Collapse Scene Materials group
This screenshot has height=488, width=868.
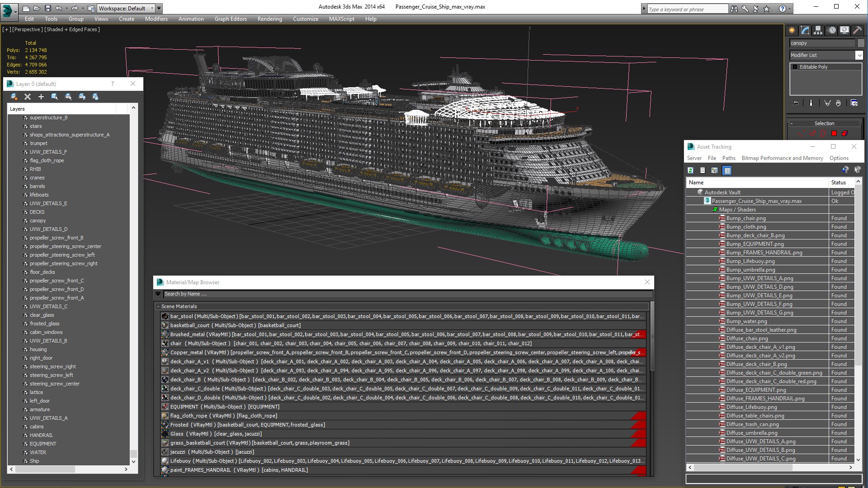pyautogui.click(x=158, y=306)
